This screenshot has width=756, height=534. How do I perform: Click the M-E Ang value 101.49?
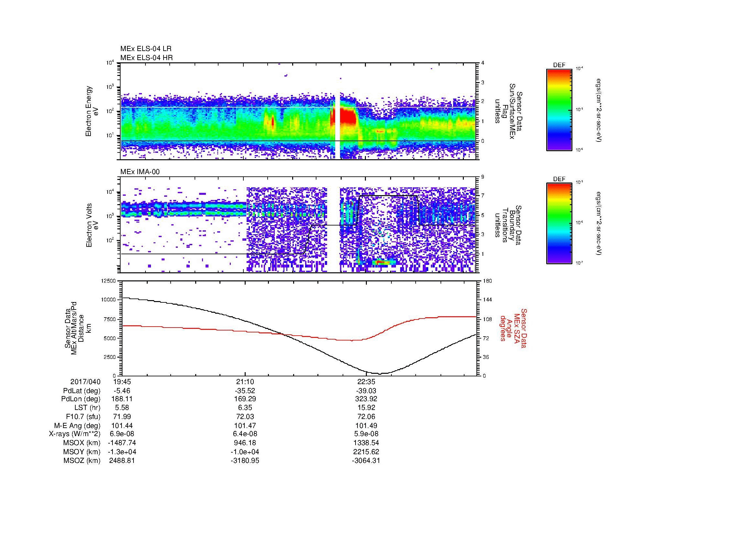pyautogui.click(x=366, y=426)
